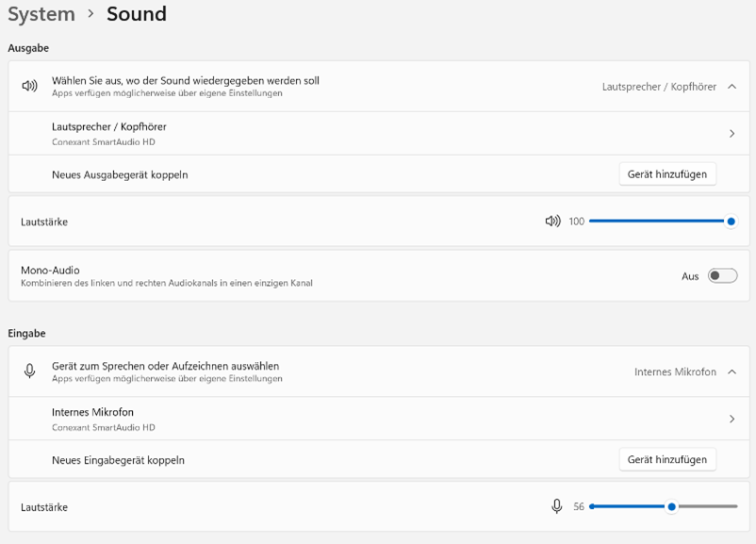
Task: Toggle the Mono-Audio switch
Action: coord(722,276)
